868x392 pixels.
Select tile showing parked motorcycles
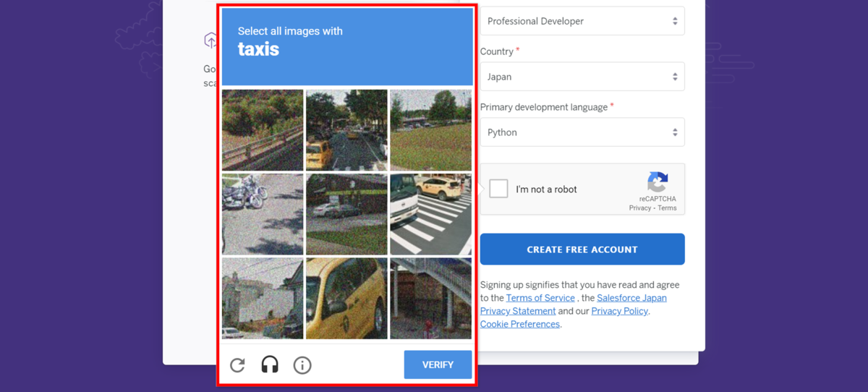click(263, 214)
